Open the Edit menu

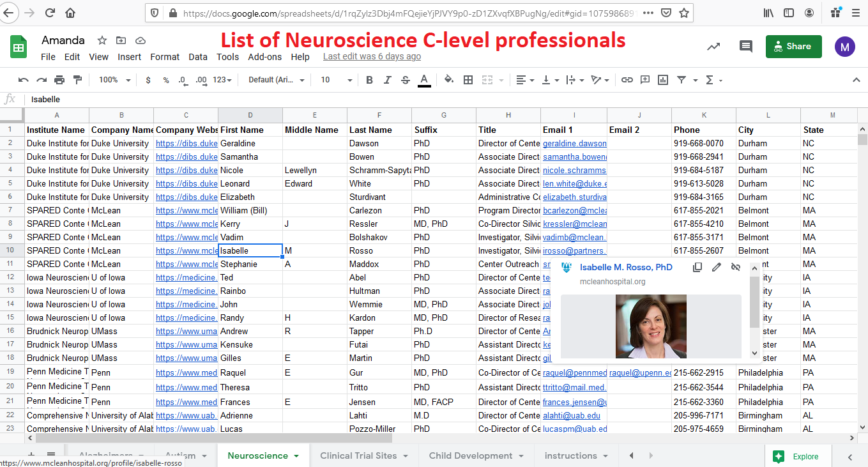pyautogui.click(x=72, y=57)
